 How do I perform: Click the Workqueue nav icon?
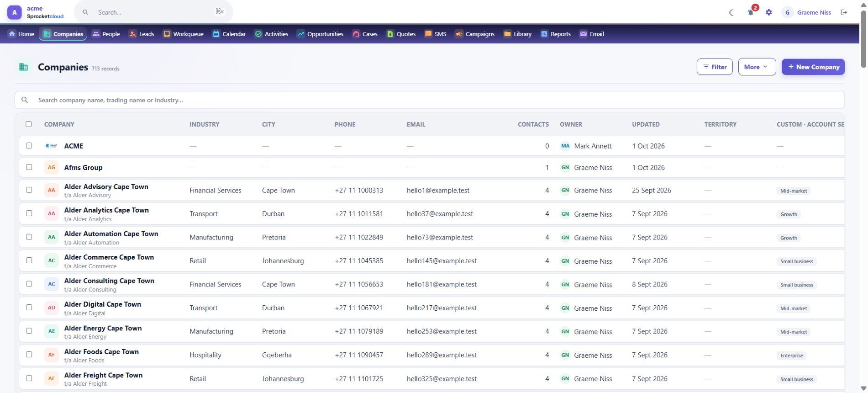coord(167,34)
